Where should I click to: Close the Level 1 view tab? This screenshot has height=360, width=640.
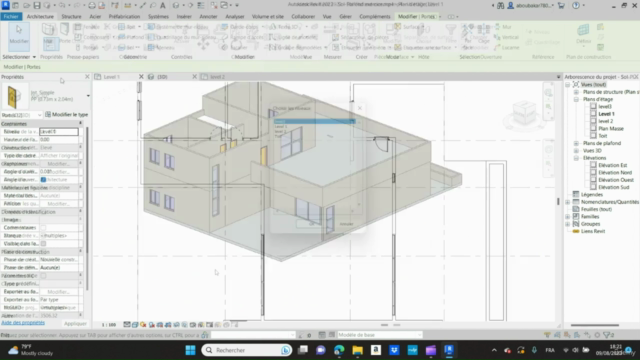141,77
